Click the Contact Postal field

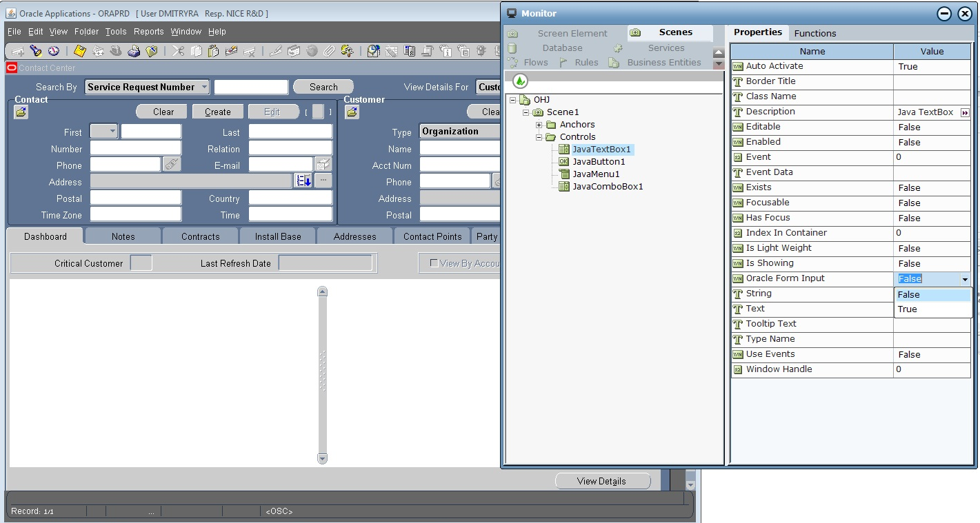point(135,198)
